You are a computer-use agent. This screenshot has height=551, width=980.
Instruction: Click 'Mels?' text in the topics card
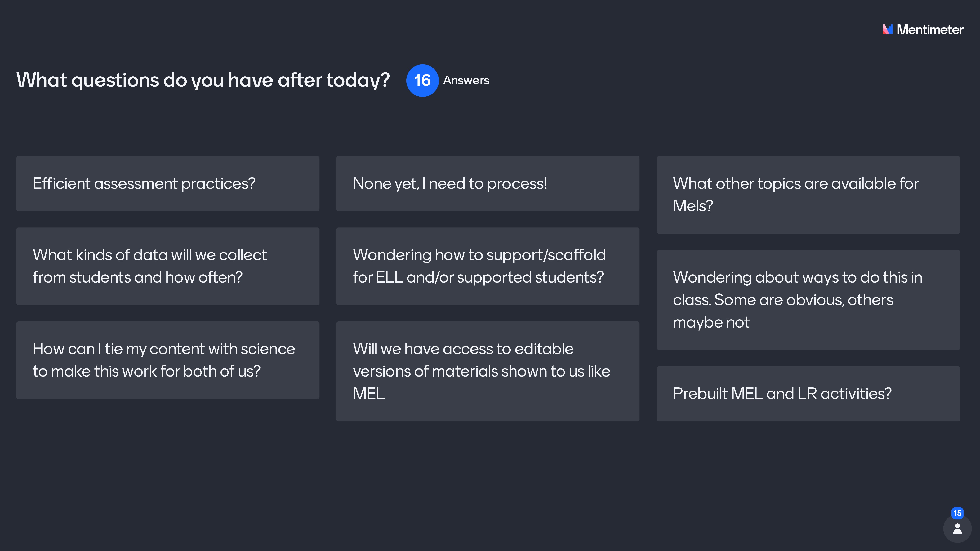pos(692,206)
